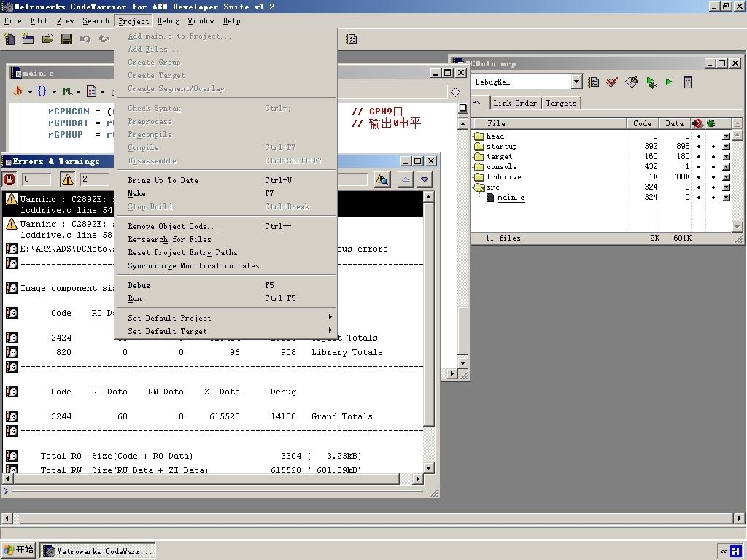Toggle target dot for lcddrive group

pyautogui.click(x=699, y=176)
